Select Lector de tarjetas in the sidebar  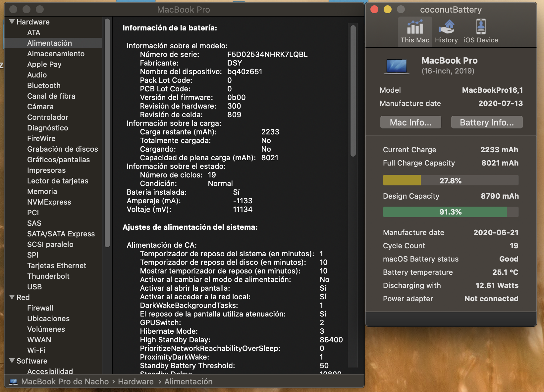point(58,181)
